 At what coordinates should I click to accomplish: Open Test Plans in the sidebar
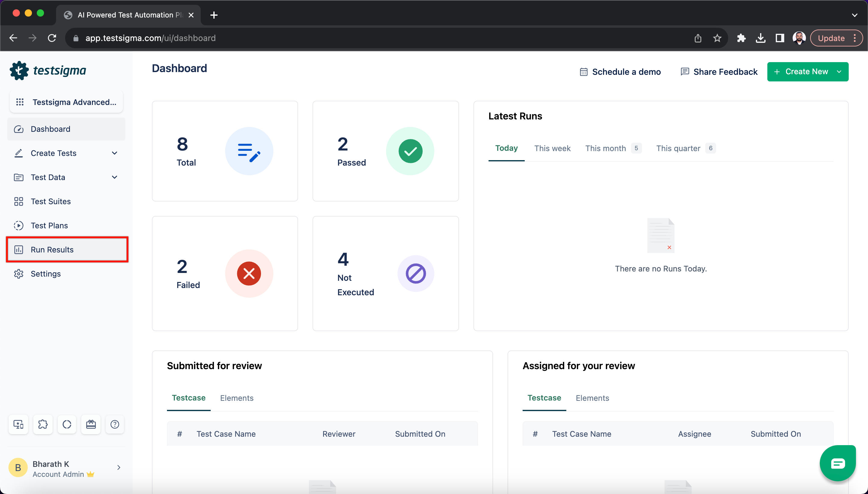tap(66, 225)
